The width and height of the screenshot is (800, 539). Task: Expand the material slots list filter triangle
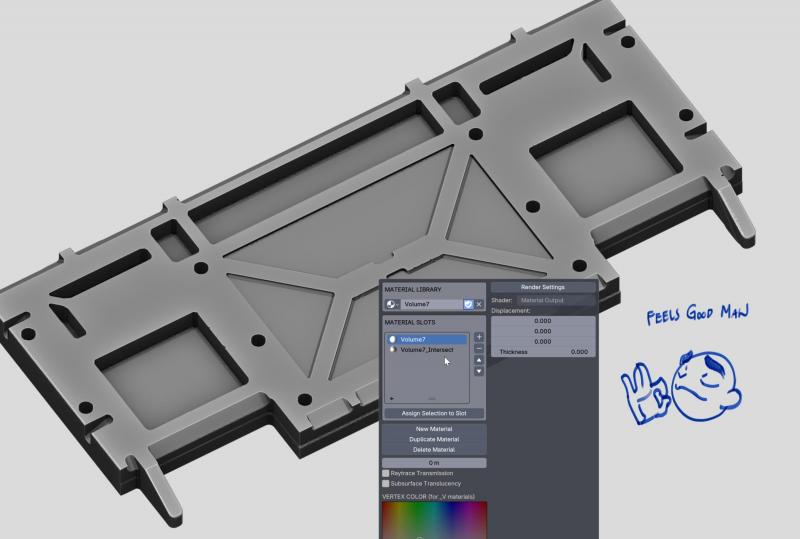coord(391,398)
